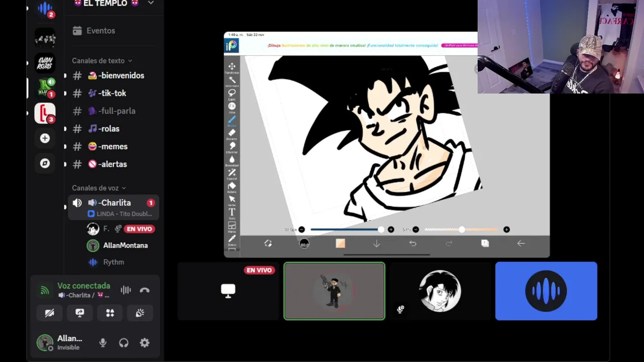Add a server with the plus icon
The width and height of the screenshot is (644, 362).
click(45, 138)
